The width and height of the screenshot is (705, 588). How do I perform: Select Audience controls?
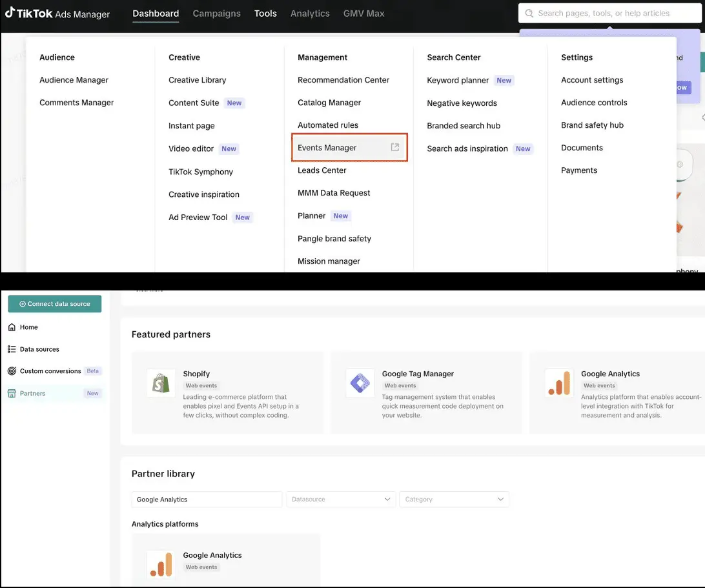pyautogui.click(x=594, y=103)
